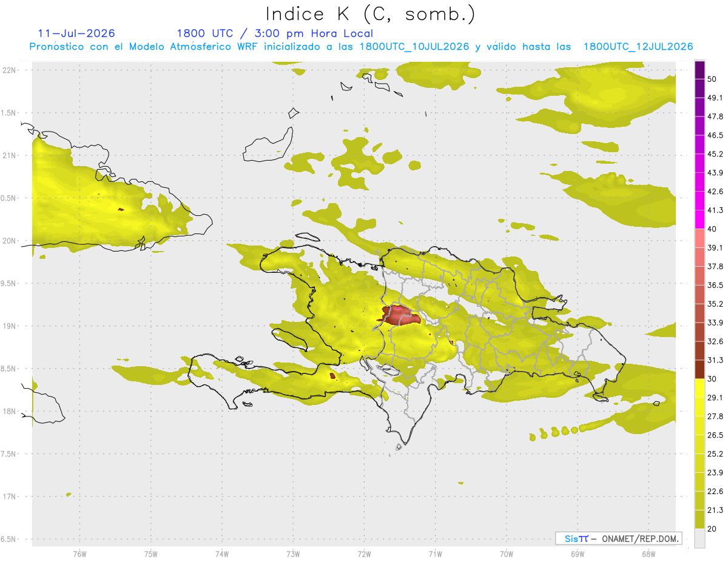Viewport: 728px width, 562px height.
Task: Click the colorbar label '41.3'
Action: pyautogui.click(x=715, y=210)
